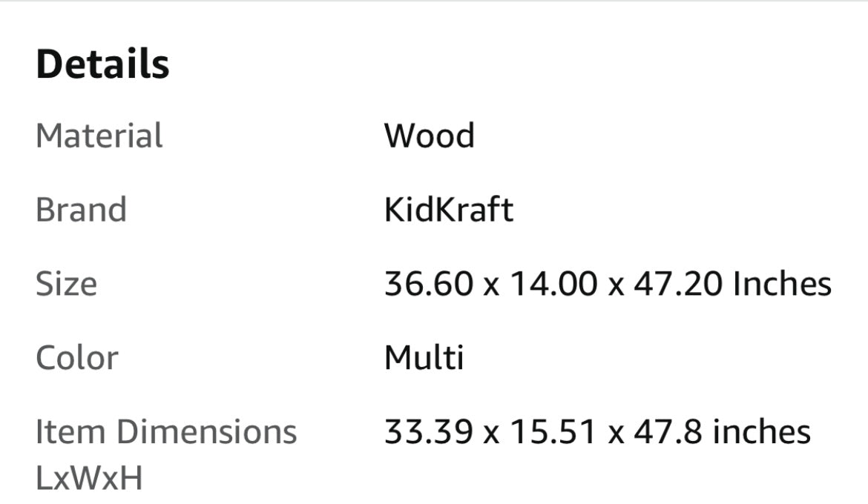Click the first x separator in Size row
Viewport: 868px width, 504px height.
(491, 285)
